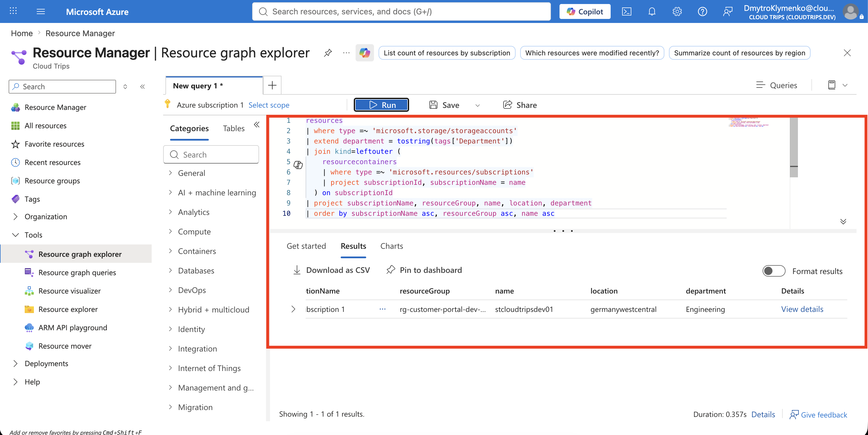Image resolution: width=868 pixels, height=435 pixels.
Task: Click the expand/collapse all sort icon in sidebar
Action: pyautogui.click(x=125, y=87)
